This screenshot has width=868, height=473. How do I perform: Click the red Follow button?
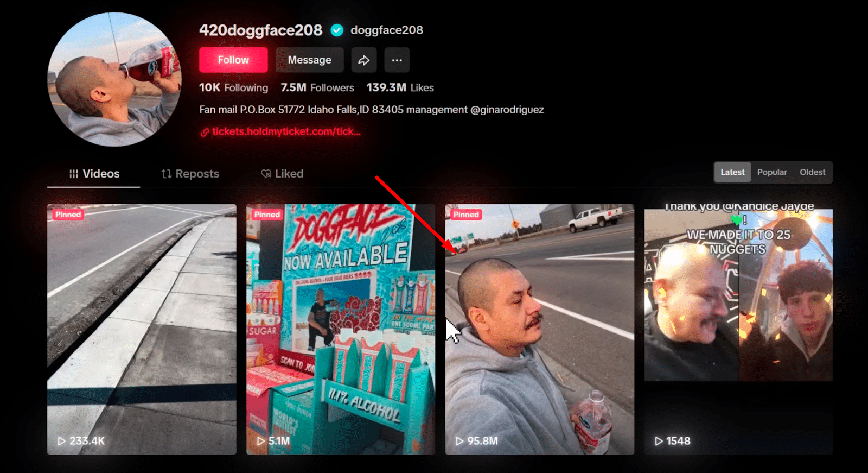pyautogui.click(x=233, y=60)
